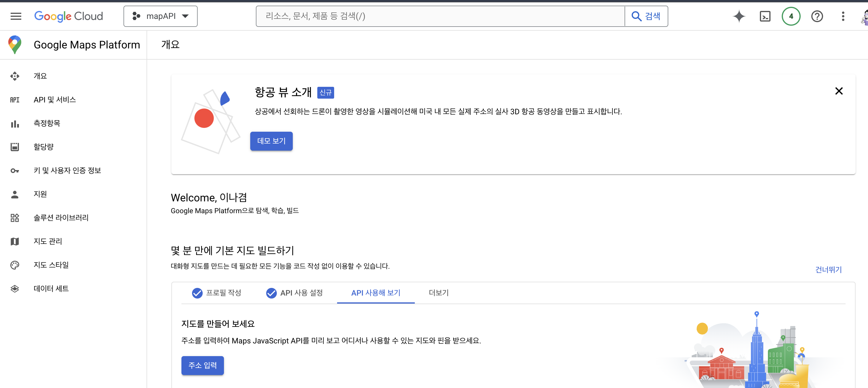Open the mapAPI project selector dropdown

[x=161, y=16]
